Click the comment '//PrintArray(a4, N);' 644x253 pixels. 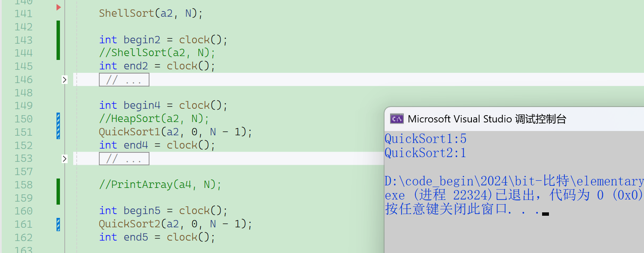pos(160,185)
